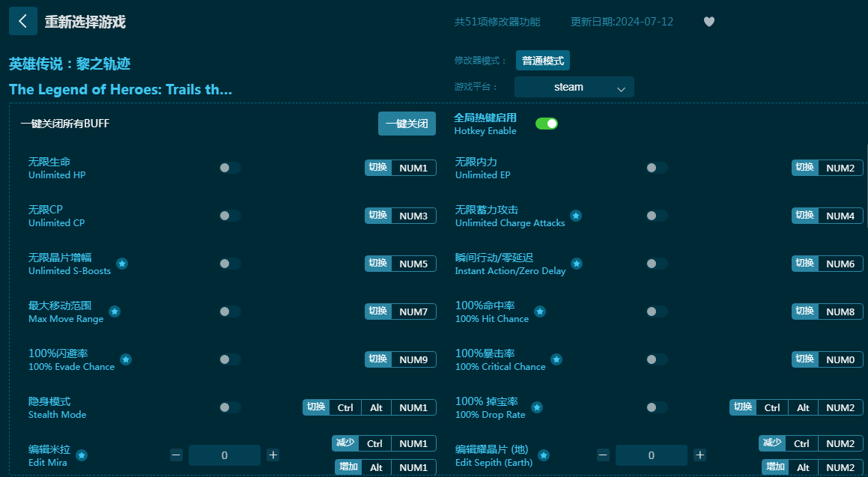The height and width of the screenshot is (477, 868).
Task: Click NUM8 hotkey for 100% Hit Chance
Action: click(x=840, y=312)
